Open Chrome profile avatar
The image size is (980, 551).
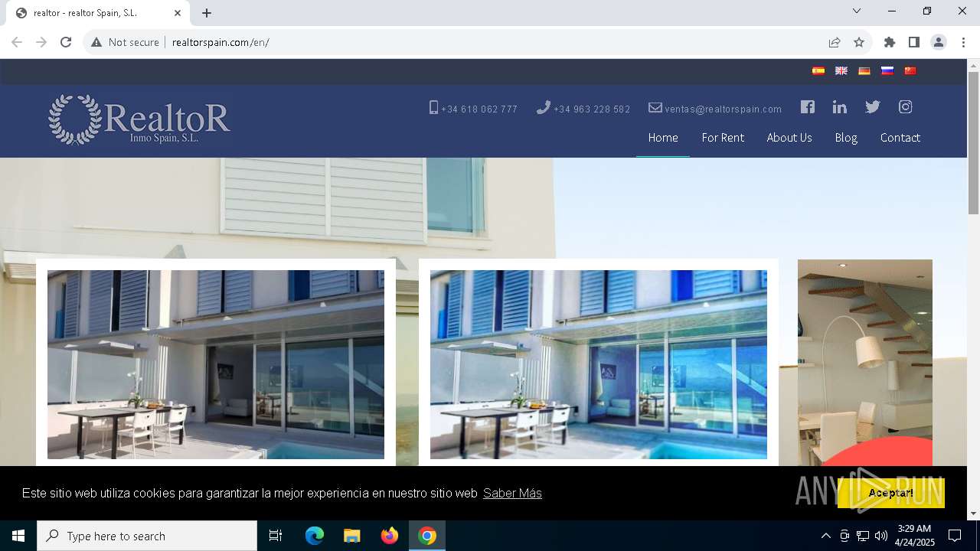tap(939, 42)
